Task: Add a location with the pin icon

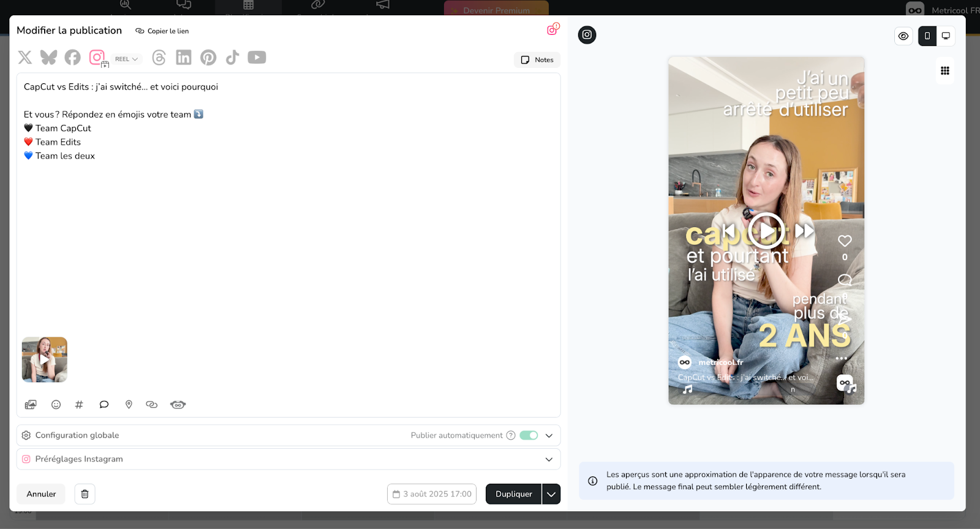Action: click(x=129, y=405)
